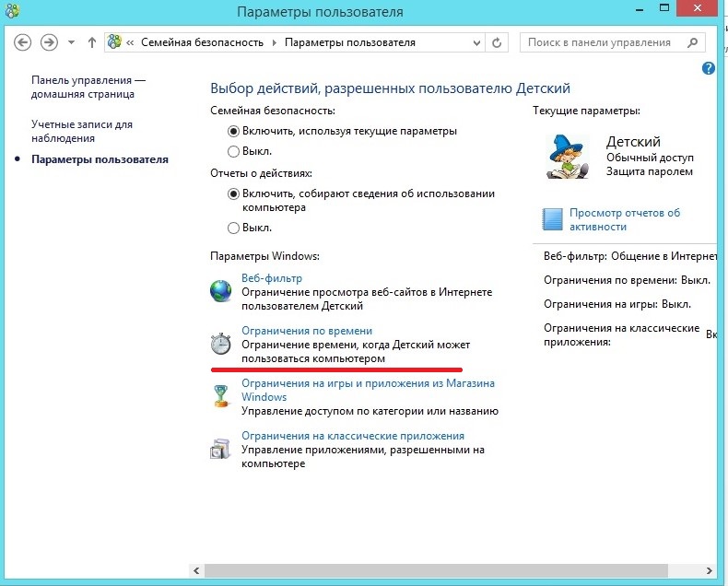
Task: Click the Обычный доступ account type text
Action: 650,158
